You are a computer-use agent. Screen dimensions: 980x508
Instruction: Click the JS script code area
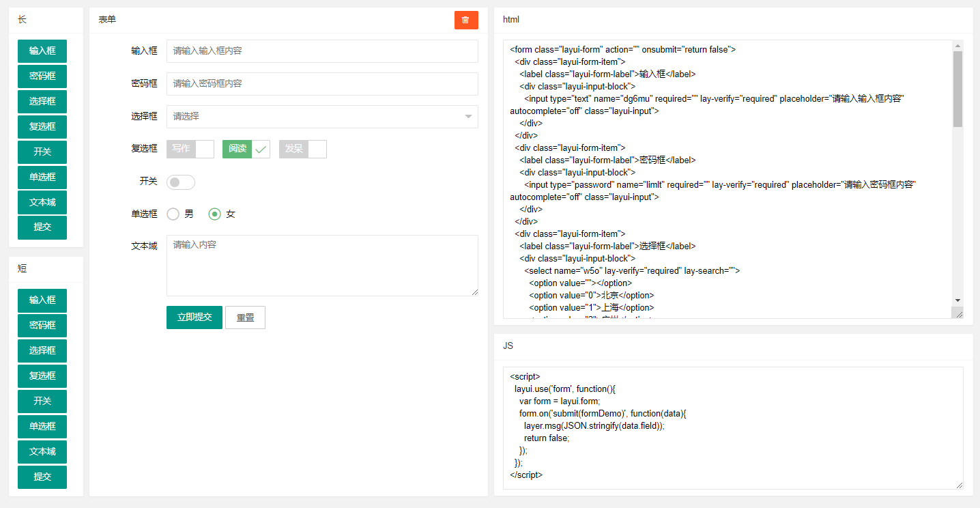point(733,428)
